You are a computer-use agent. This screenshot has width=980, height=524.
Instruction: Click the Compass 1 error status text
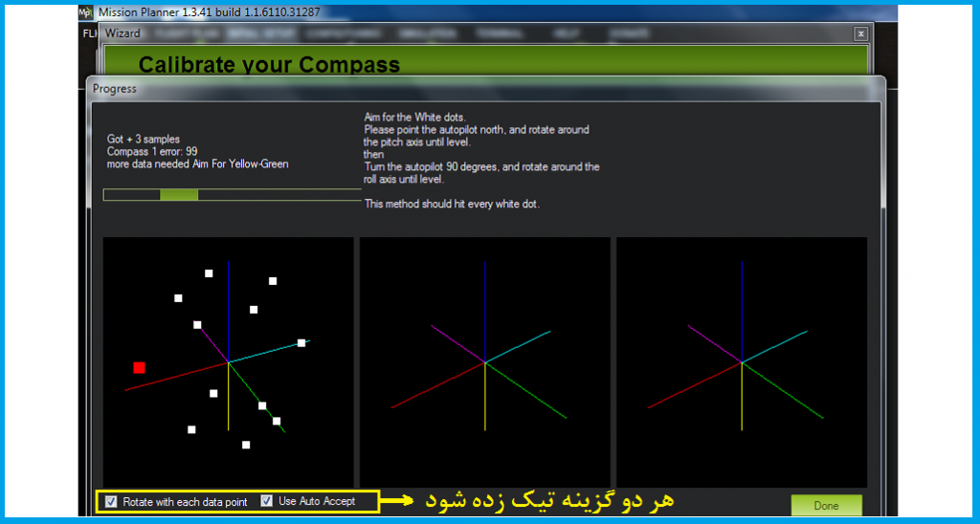pyautogui.click(x=152, y=151)
